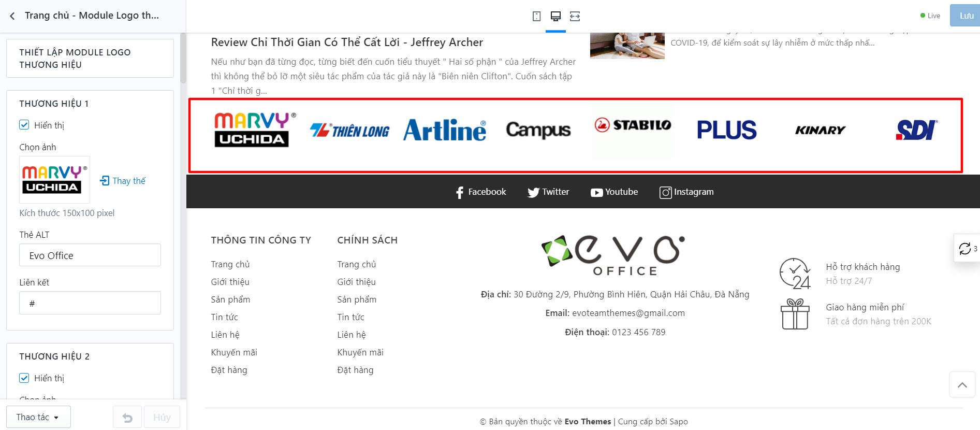Viewport: 980px width, 430px height.
Task: Switch to desktop preview icon
Action: click(x=555, y=16)
